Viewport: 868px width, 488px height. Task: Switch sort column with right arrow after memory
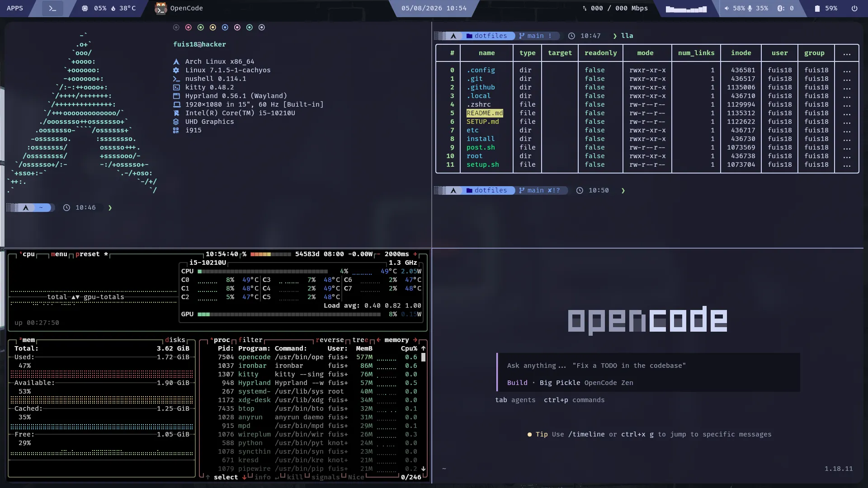click(415, 340)
